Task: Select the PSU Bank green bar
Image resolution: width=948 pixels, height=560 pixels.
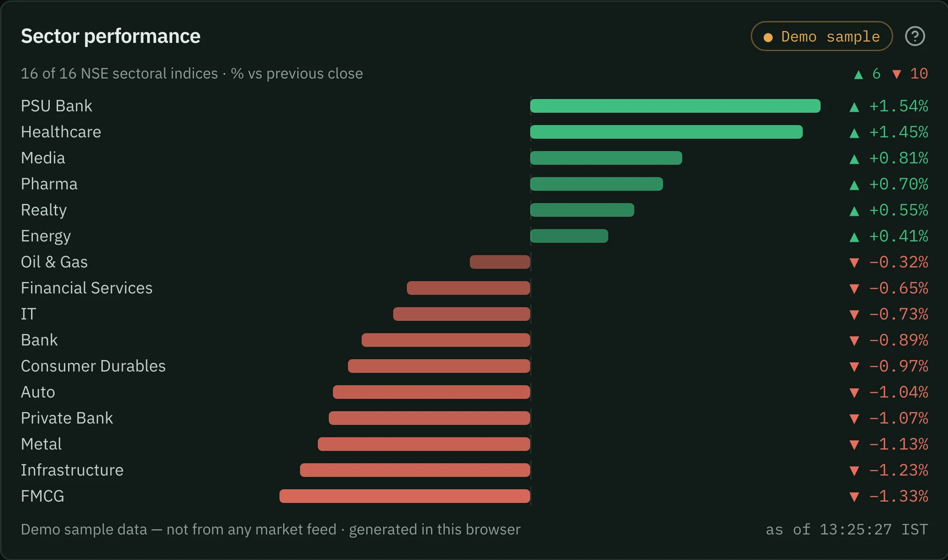Action: pyautogui.click(x=675, y=106)
